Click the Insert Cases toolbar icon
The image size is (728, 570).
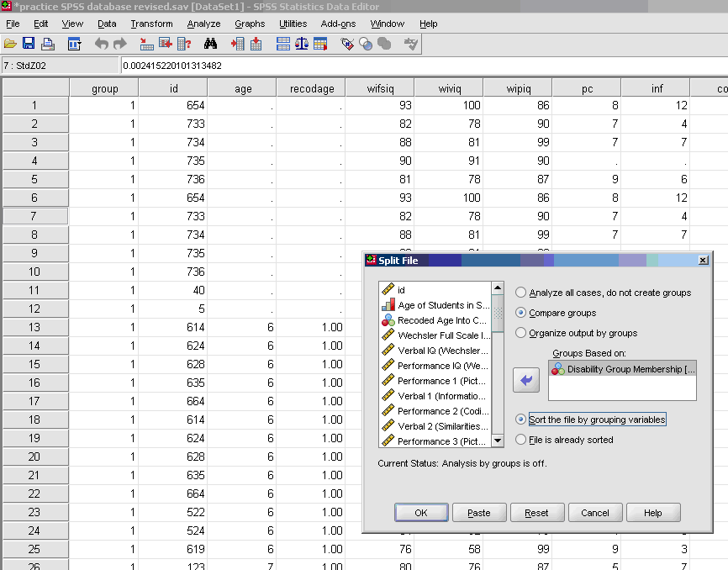point(238,44)
